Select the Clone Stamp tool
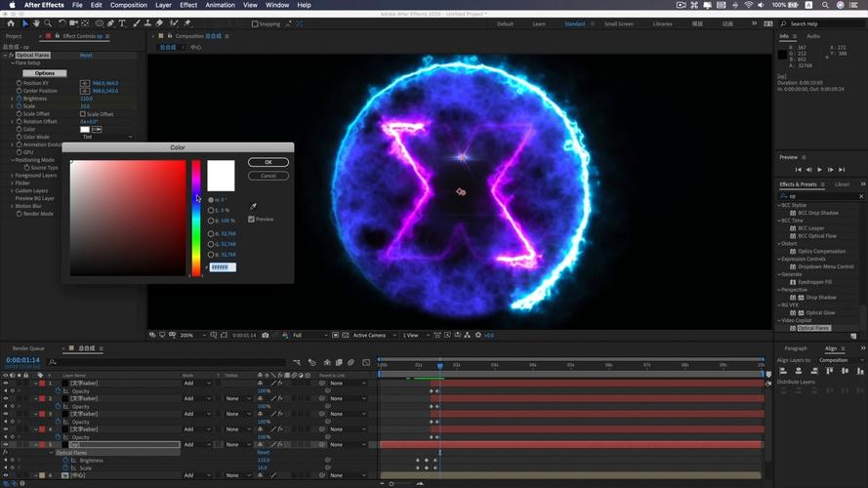This screenshot has height=488, width=868. [147, 23]
